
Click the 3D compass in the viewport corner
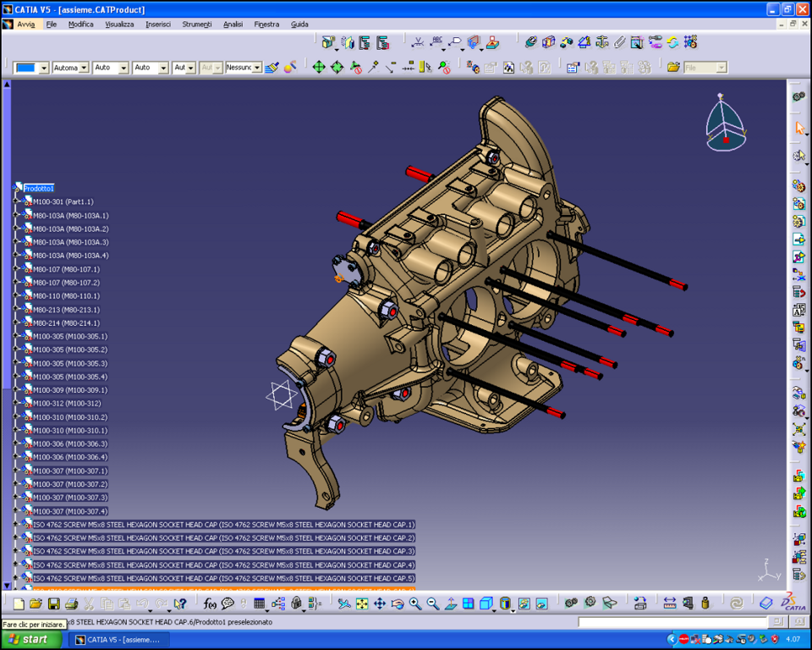[725, 124]
